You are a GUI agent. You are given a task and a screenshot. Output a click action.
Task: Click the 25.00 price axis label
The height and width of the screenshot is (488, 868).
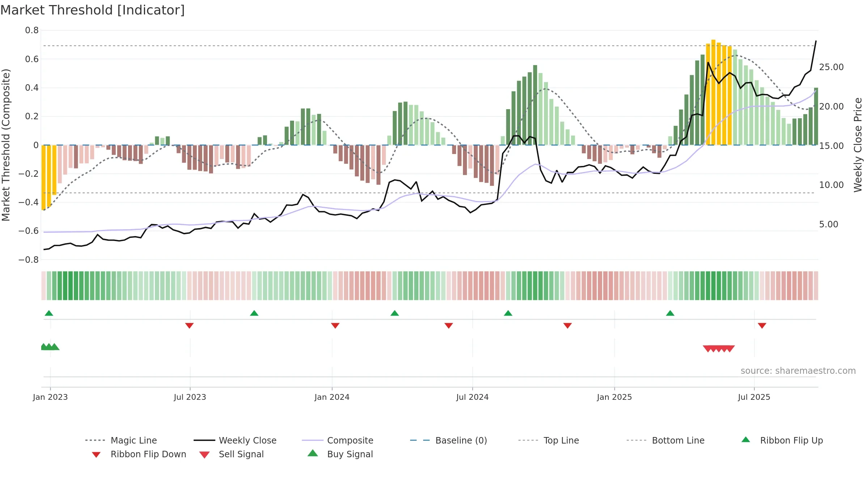[x=831, y=67]
